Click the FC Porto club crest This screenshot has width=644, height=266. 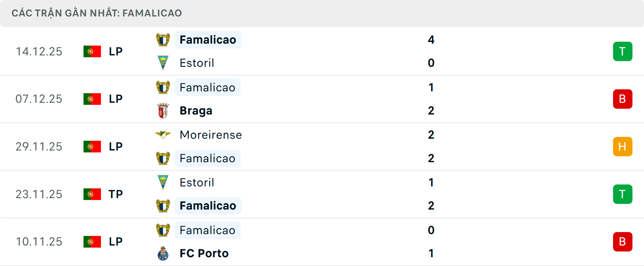pos(163,253)
